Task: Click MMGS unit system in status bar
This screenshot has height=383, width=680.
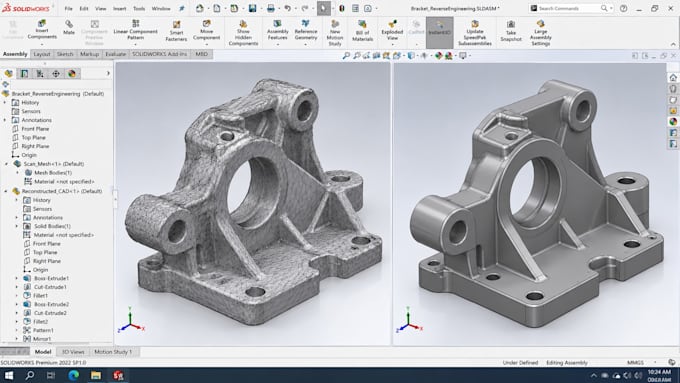Action: click(635, 363)
